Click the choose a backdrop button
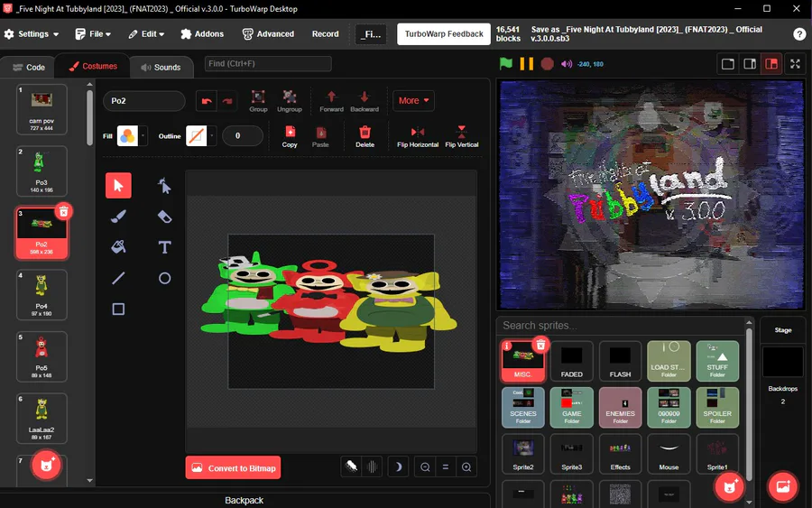 coord(782,486)
